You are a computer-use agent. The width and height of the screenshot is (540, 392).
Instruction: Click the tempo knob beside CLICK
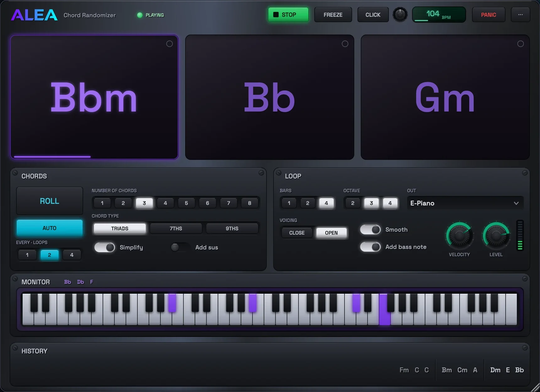pos(400,15)
